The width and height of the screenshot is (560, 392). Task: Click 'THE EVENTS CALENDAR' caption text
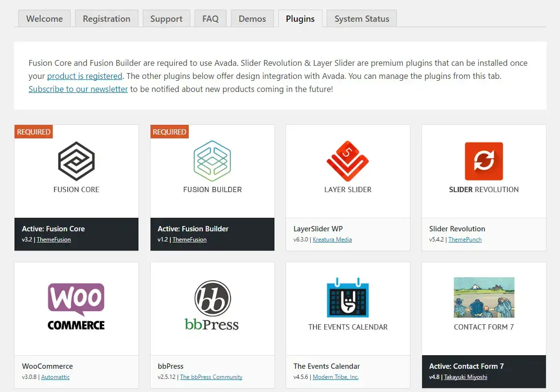(348, 327)
